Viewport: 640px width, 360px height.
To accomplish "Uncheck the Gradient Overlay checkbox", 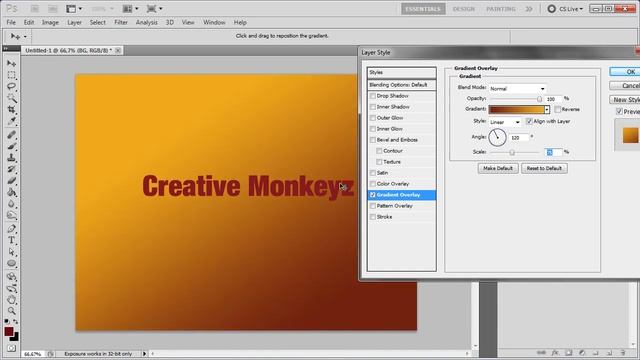I will [x=373, y=195].
